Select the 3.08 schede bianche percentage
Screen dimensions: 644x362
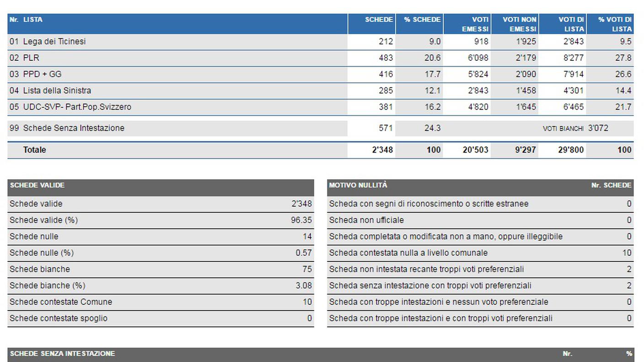click(x=304, y=286)
